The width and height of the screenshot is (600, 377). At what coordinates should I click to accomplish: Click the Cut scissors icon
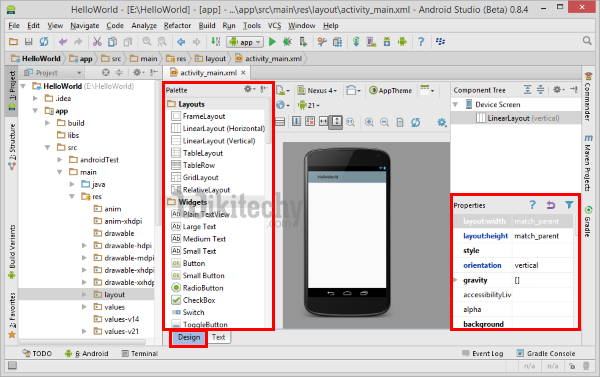click(x=97, y=42)
